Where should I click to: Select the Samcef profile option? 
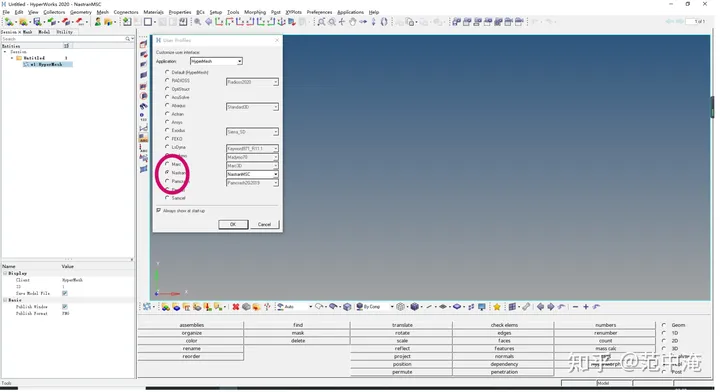[x=167, y=197]
